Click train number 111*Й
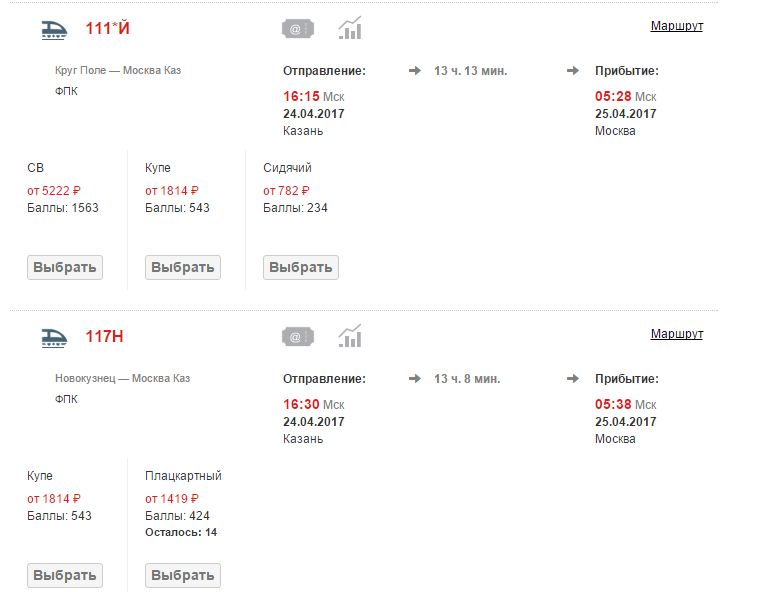769x592 pixels. (107, 28)
